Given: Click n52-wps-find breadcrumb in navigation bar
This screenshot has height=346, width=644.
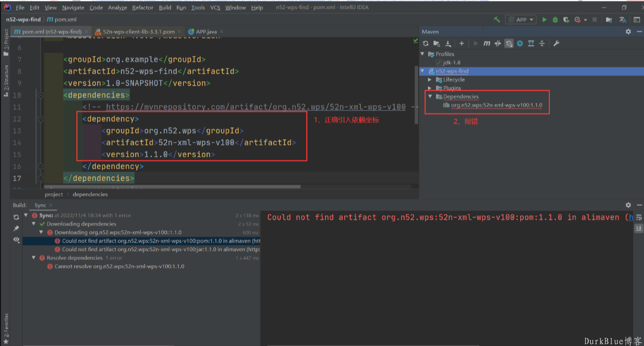Looking at the screenshot, I should [x=23, y=20].
